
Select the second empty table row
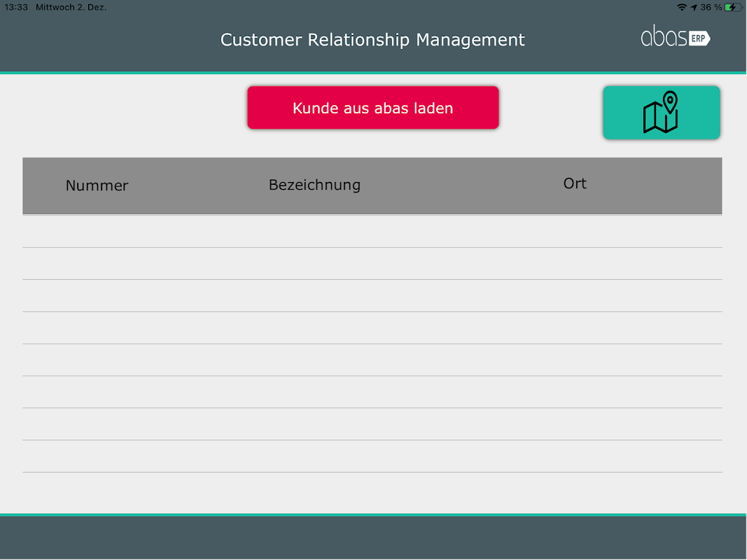point(372,263)
